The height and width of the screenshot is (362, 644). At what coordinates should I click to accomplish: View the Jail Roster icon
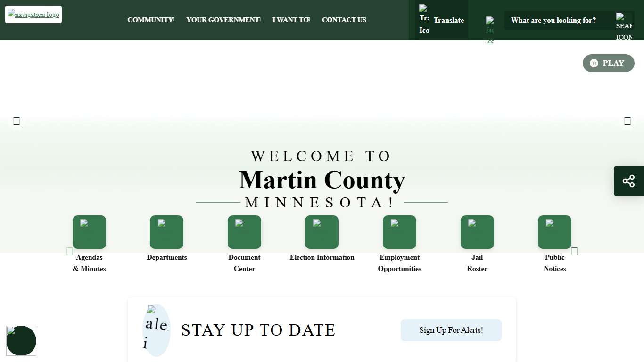(x=477, y=232)
